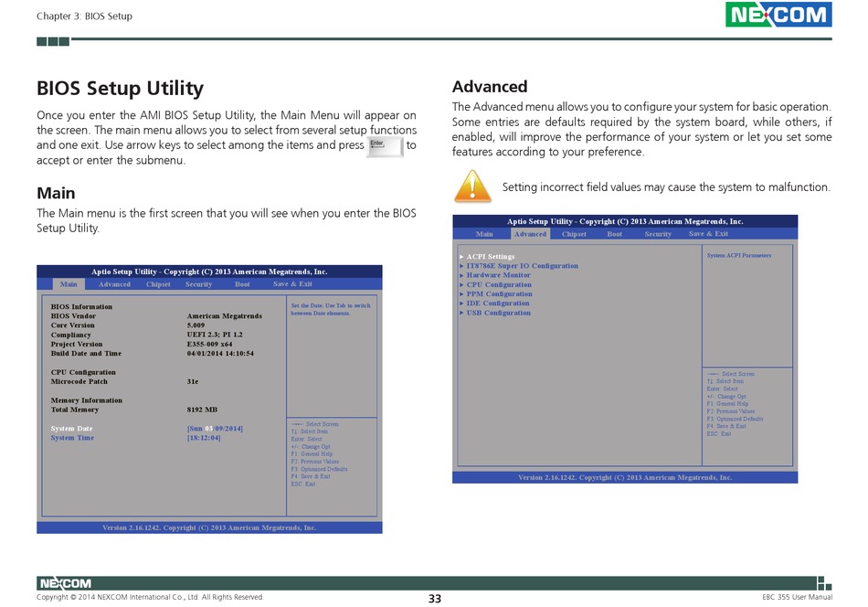Click the NEXCOM logo in the page header

(778, 15)
